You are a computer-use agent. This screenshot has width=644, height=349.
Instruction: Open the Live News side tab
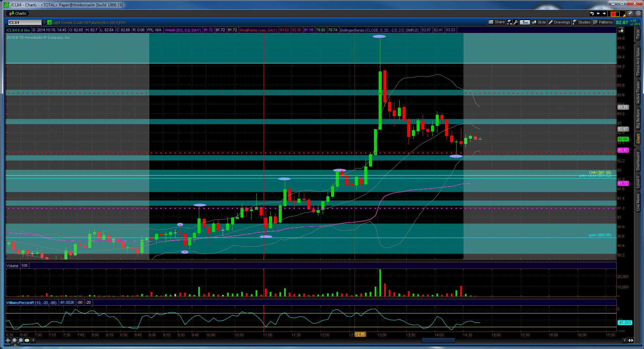coord(638,202)
